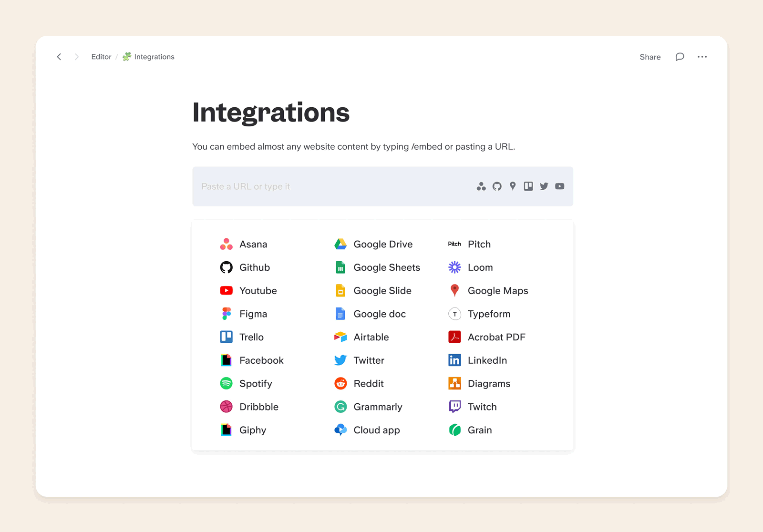Focus the Paste a URL input field
Screen dimensions: 763x532
[x=382, y=186]
